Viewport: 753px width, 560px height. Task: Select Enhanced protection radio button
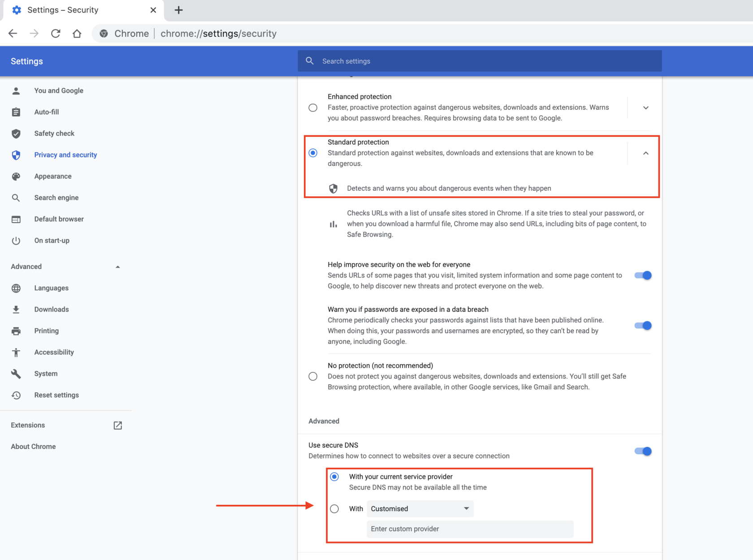coord(313,108)
